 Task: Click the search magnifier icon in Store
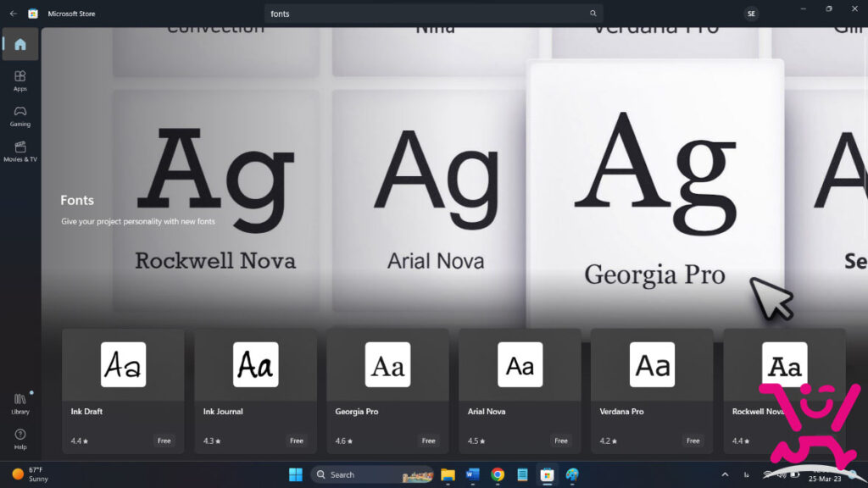[593, 14]
